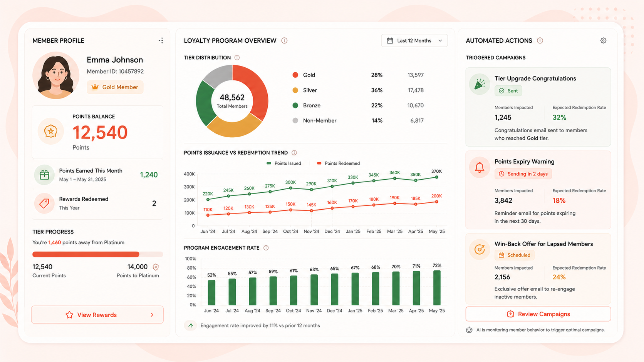Screen dimensions: 644x362
Task: Click the 48,562 Total Members donut center
Action: pyautogui.click(x=232, y=101)
